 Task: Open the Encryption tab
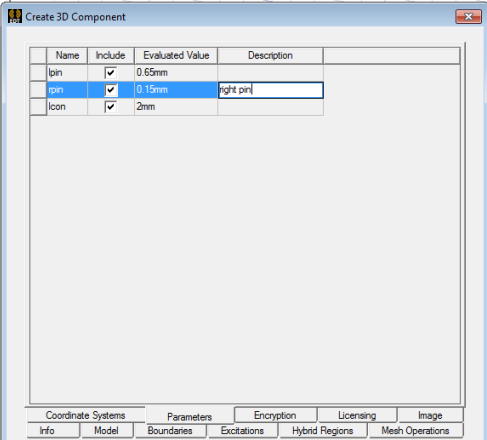click(275, 415)
